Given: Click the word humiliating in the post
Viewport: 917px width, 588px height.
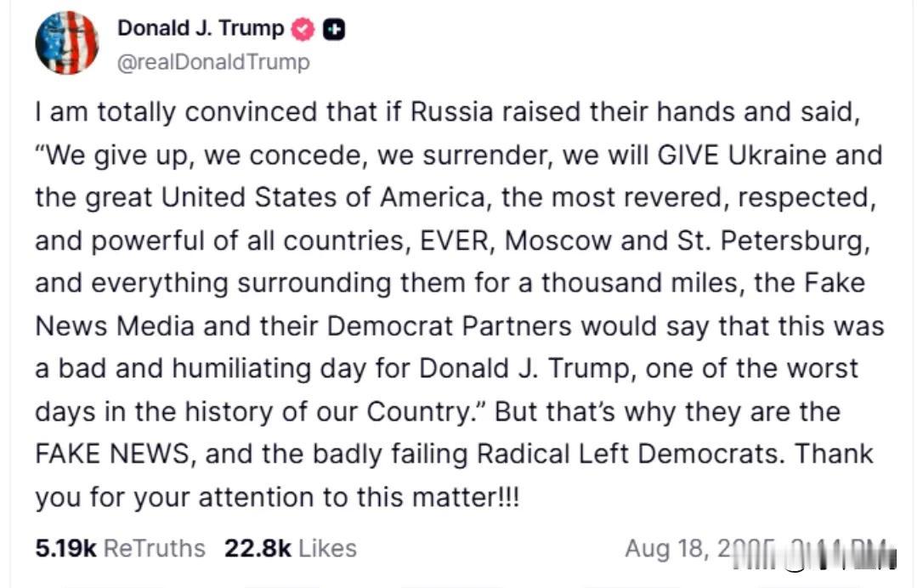Looking at the screenshot, I should click(241, 369).
